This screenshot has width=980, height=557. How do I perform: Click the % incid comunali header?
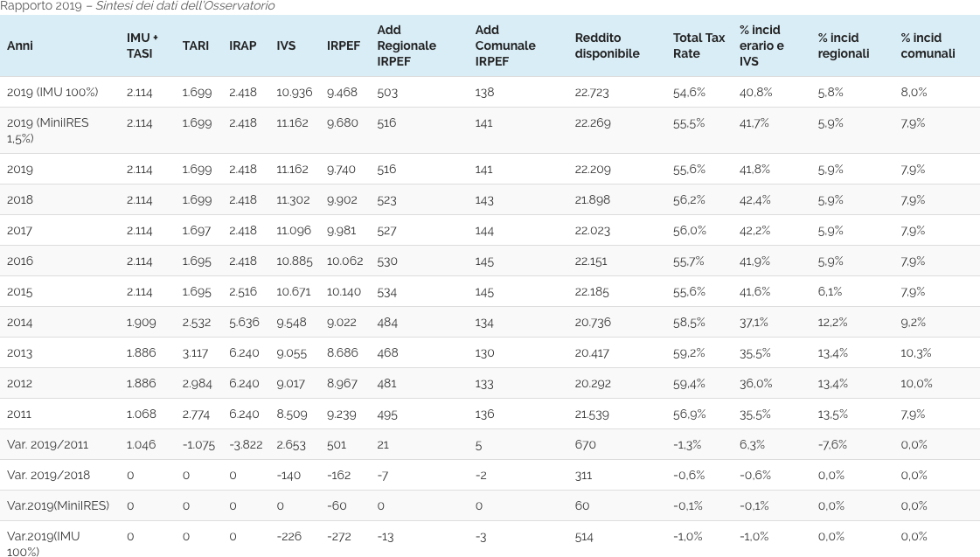tap(928, 45)
